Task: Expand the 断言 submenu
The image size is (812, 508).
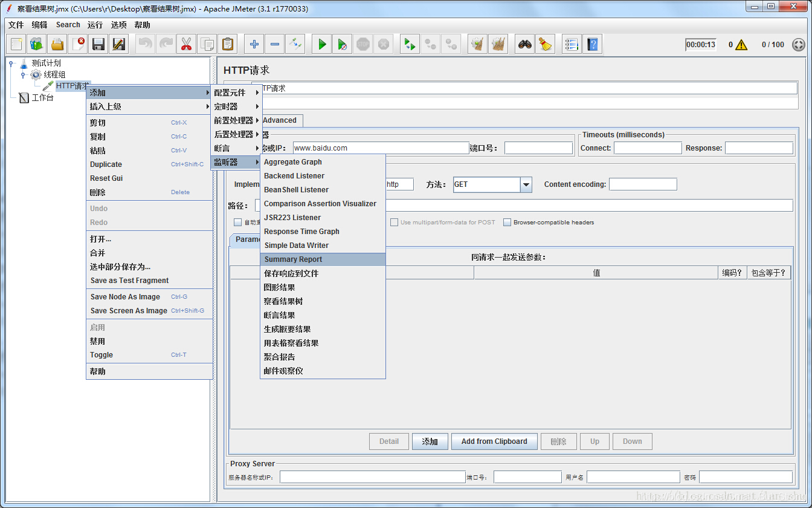Action: coord(236,148)
